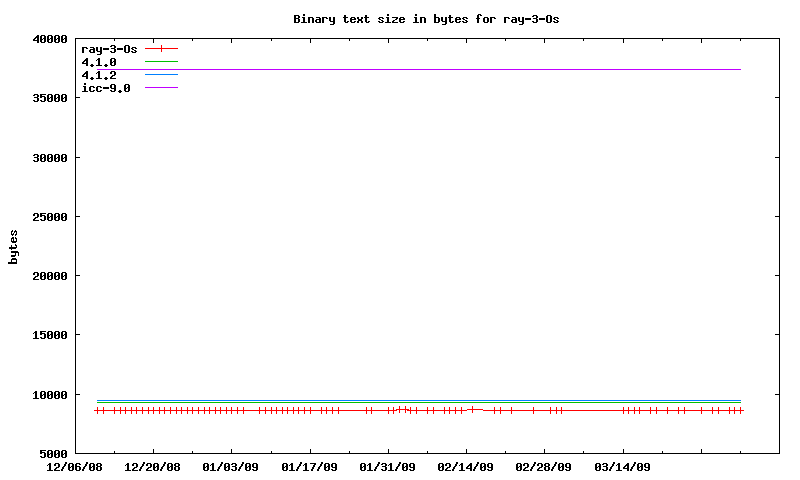Image resolution: width=800 pixels, height=480 pixels.
Task: Select the ray-3-Os legend label
Action: pos(109,49)
